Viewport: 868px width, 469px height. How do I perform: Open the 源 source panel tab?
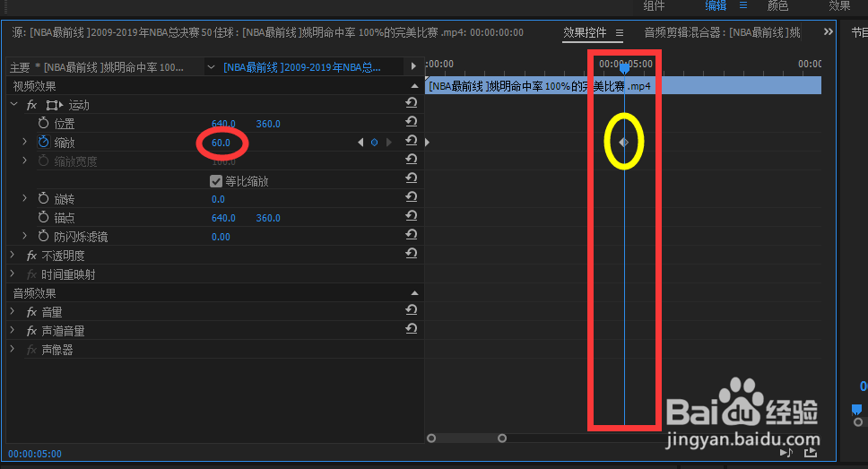[267, 32]
